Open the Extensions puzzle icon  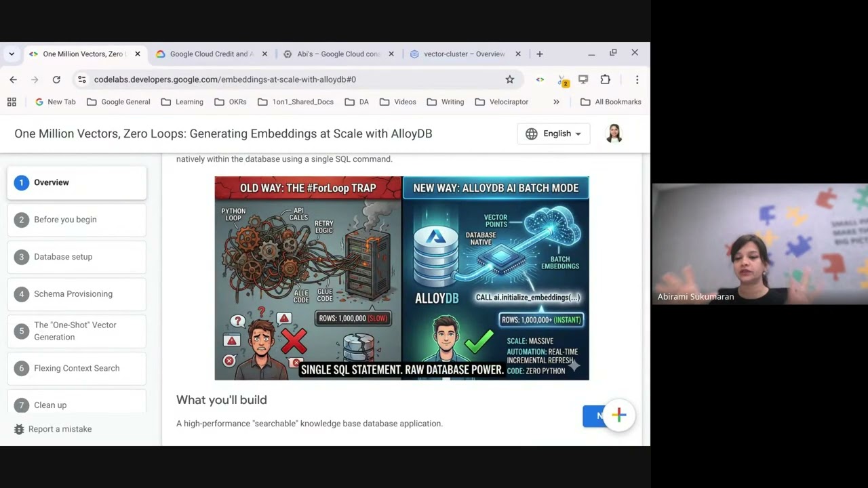[605, 79]
